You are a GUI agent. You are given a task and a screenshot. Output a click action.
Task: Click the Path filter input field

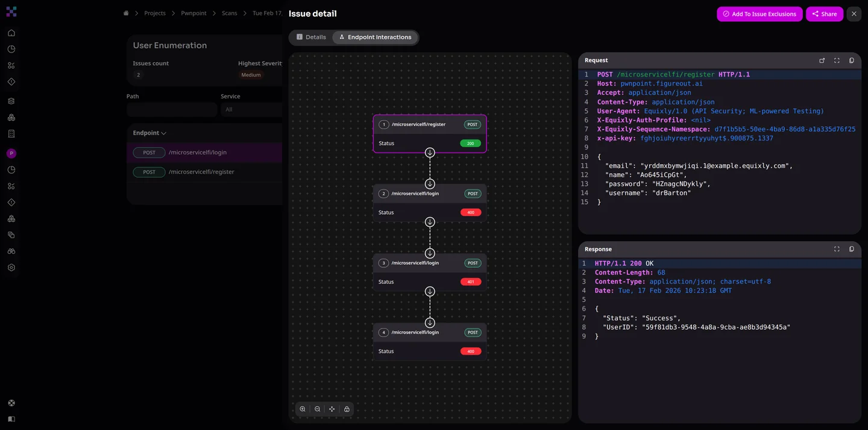[x=172, y=110]
